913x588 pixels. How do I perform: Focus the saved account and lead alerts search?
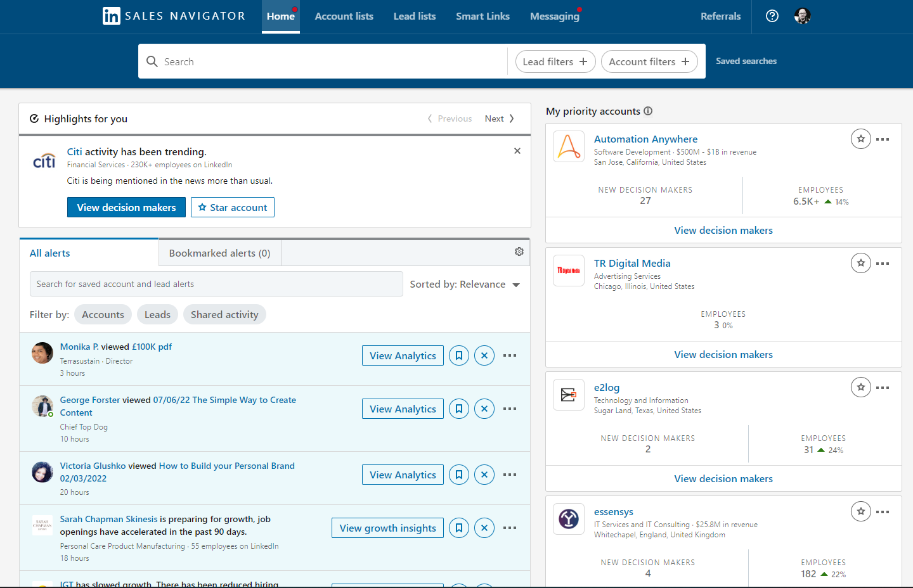click(216, 284)
